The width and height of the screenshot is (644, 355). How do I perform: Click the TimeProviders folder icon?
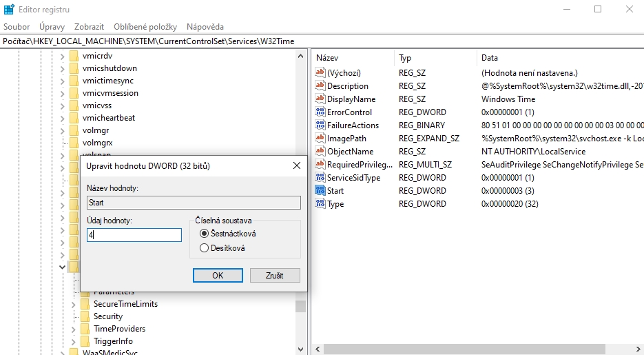pyautogui.click(x=85, y=329)
